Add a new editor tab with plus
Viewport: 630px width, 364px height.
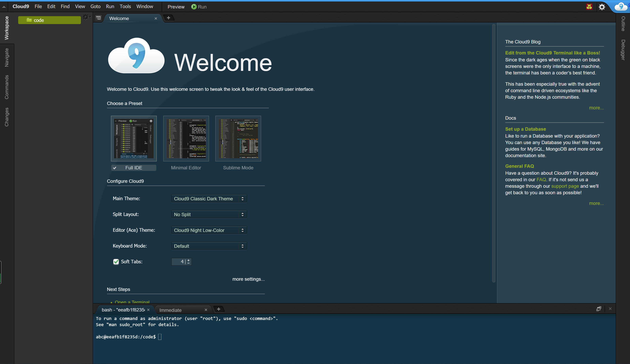coord(168,18)
